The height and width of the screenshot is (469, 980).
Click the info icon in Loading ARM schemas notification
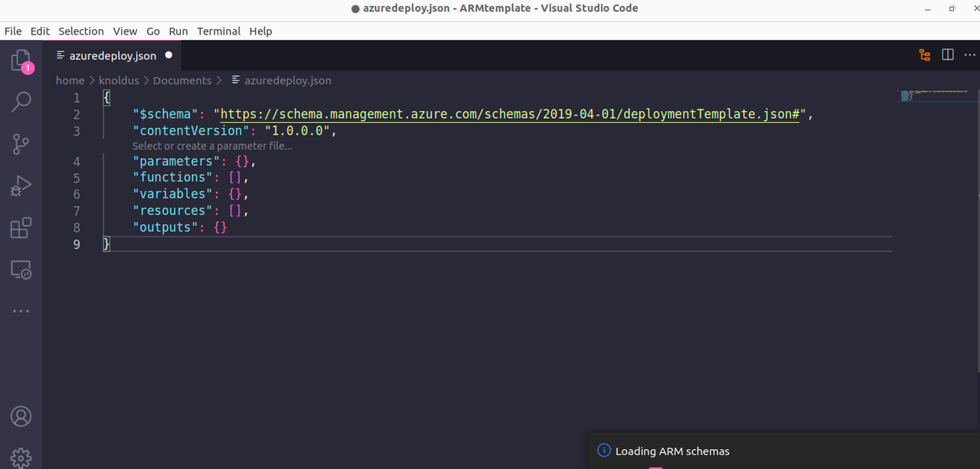pos(603,451)
